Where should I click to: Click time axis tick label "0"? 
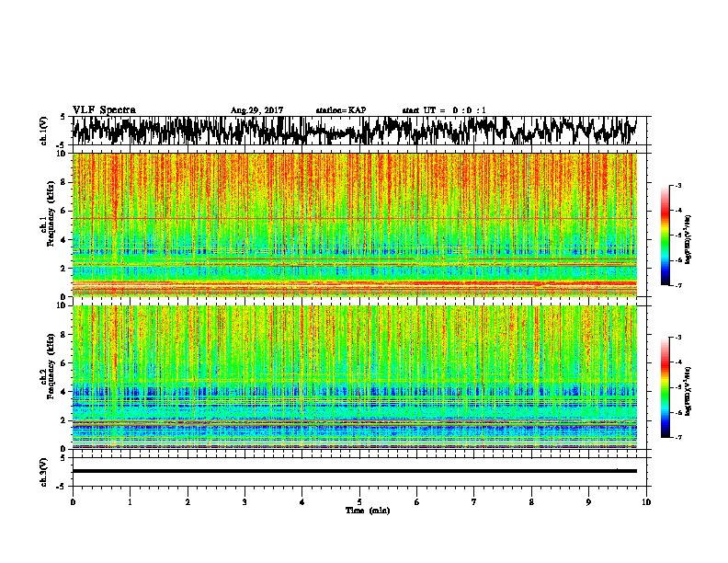[x=73, y=502]
